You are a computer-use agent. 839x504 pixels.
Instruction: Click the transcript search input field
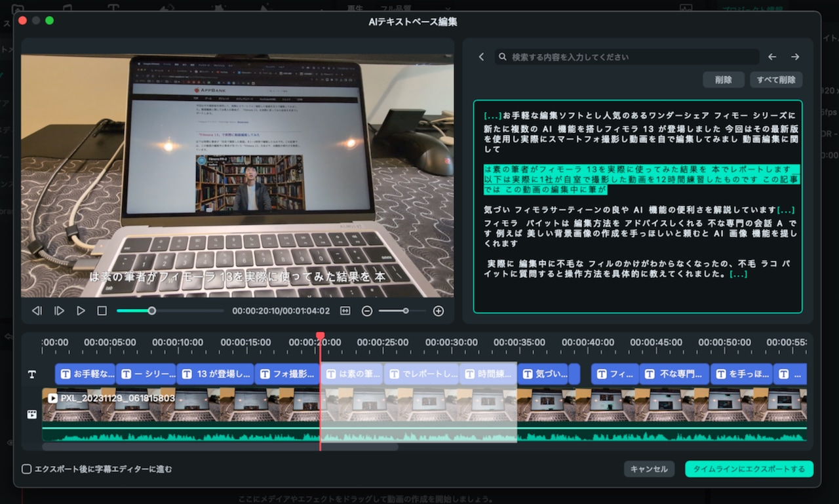point(629,57)
